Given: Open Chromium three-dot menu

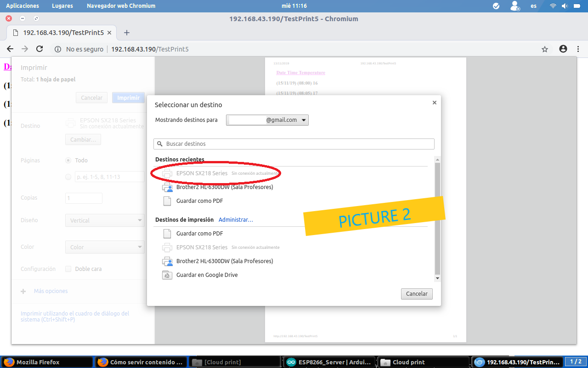Looking at the screenshot, I should coord(578,49).
